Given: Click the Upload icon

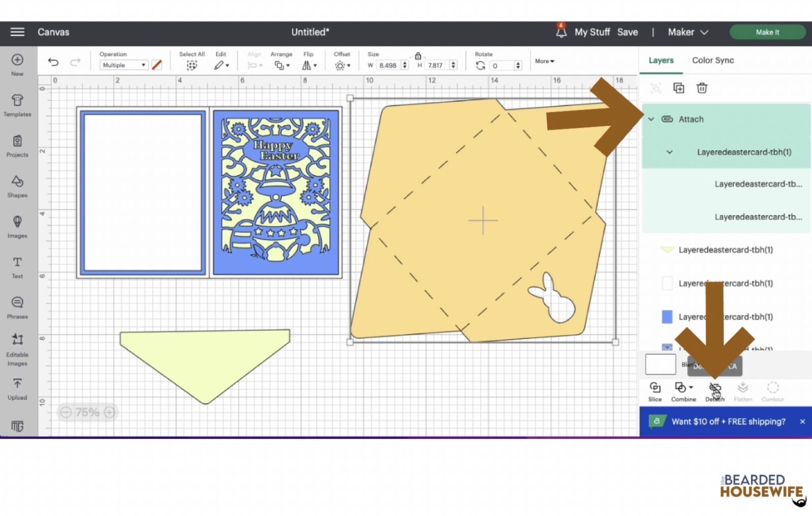Looking at the screenshot, I should pyautogui.click(x=17, y=388).
